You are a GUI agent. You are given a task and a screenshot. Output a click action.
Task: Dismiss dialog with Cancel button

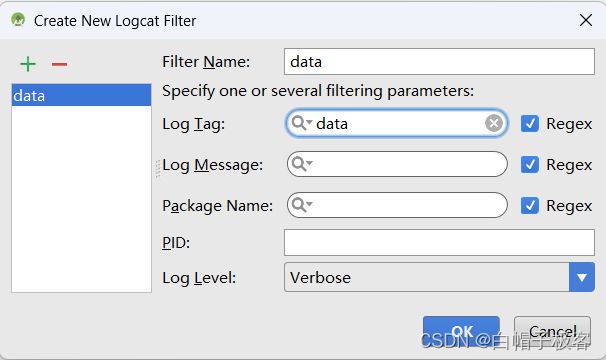coord(552,332)
